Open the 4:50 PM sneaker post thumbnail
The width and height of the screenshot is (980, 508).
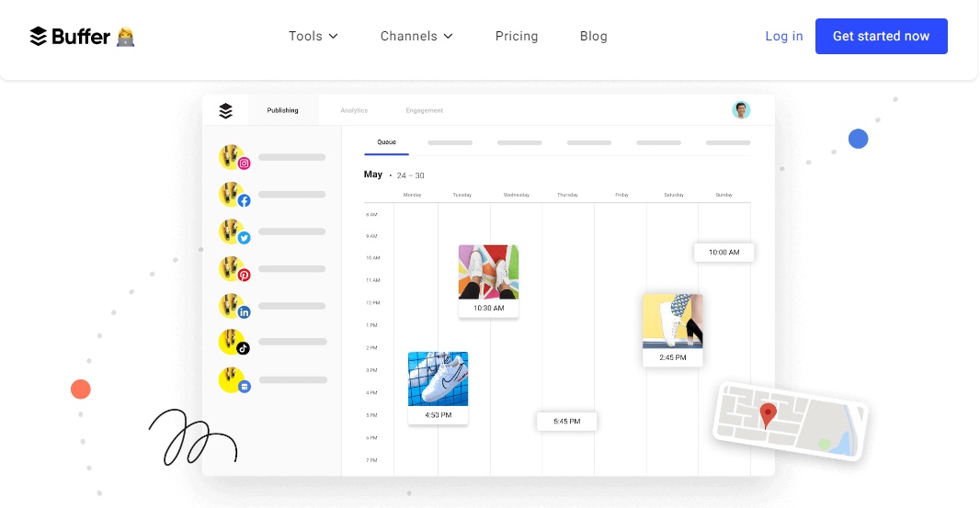439,379
